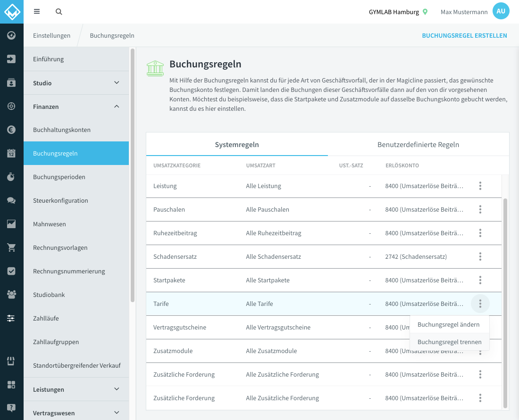519x420 pixels.
Task: Open Buchungsperioden settings page
Action: [76, 177]
